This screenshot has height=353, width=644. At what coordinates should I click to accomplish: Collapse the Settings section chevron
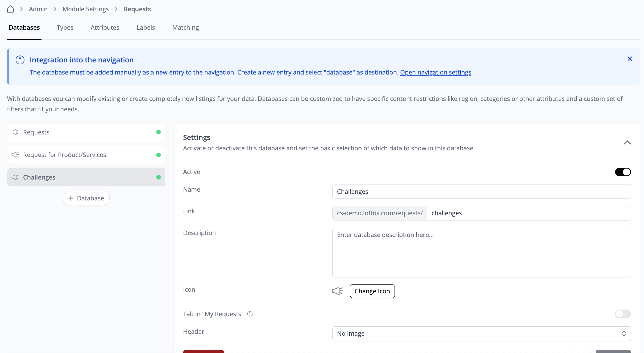[x=627, y=142]
